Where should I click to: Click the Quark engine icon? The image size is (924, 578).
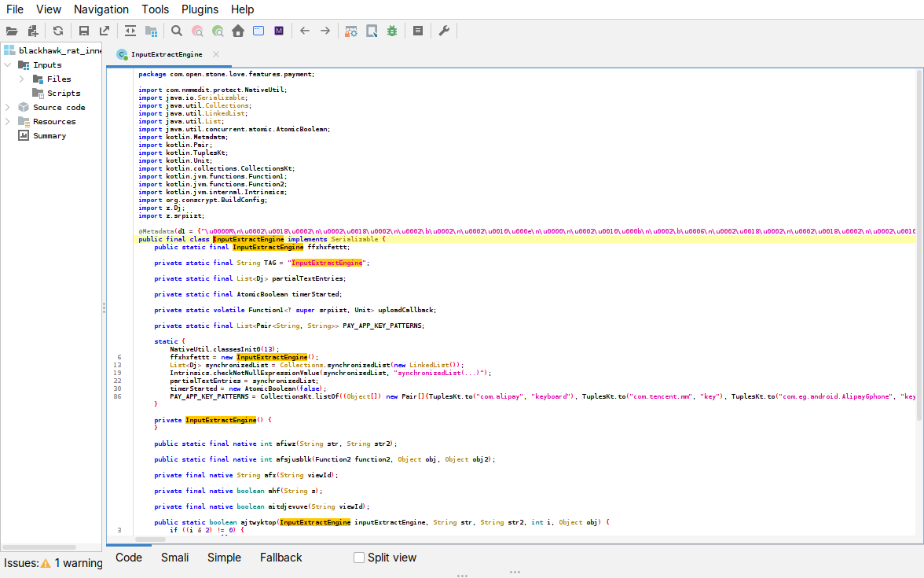click(372, 31)
